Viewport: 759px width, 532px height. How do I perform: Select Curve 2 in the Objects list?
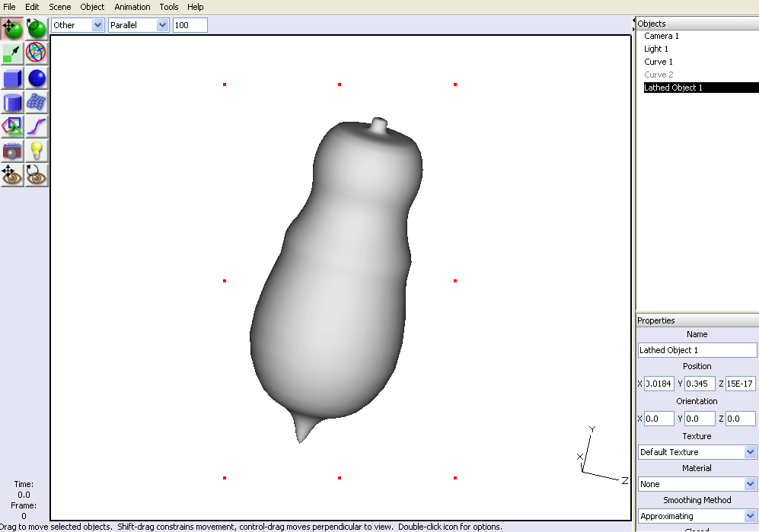pyautogui.click(x=659, y=75)
